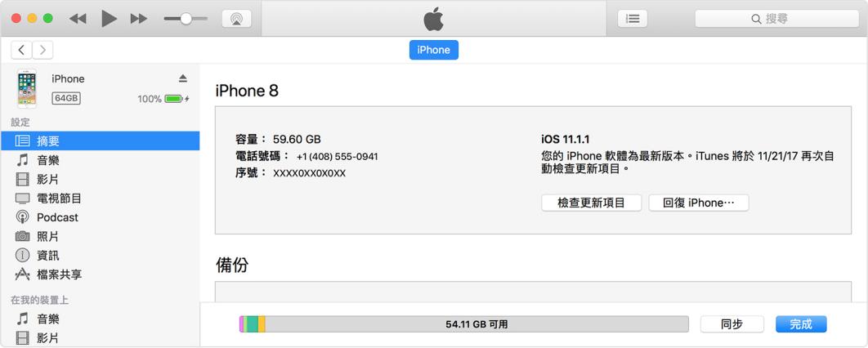Click the 完成 (Done) button

[801, 324]
